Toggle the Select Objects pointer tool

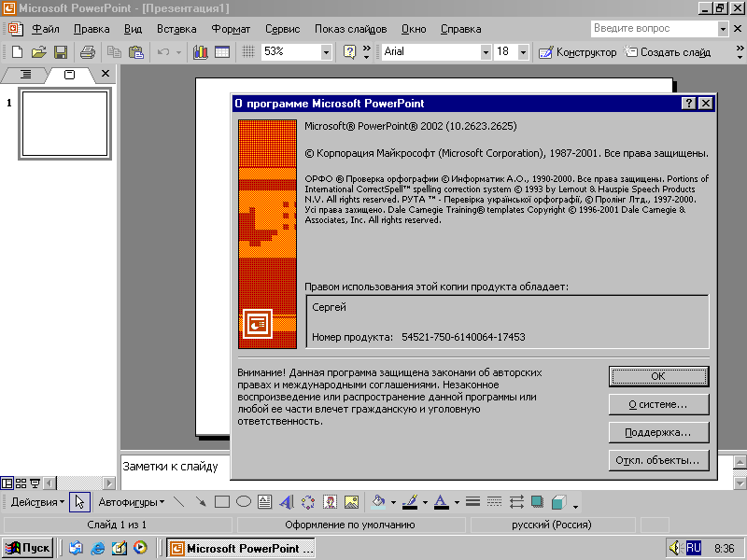[x=79, y=502]
